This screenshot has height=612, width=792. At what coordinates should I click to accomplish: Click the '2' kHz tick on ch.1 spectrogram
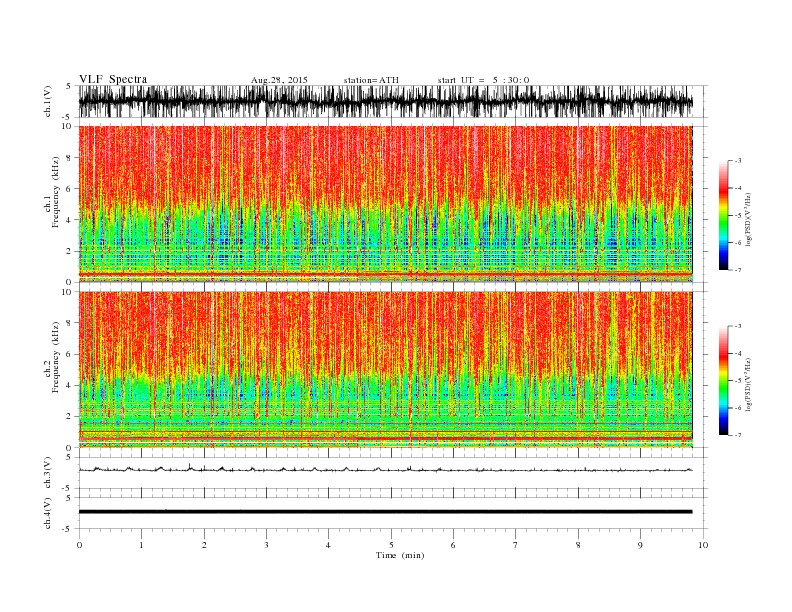click(x=70, y=251)
